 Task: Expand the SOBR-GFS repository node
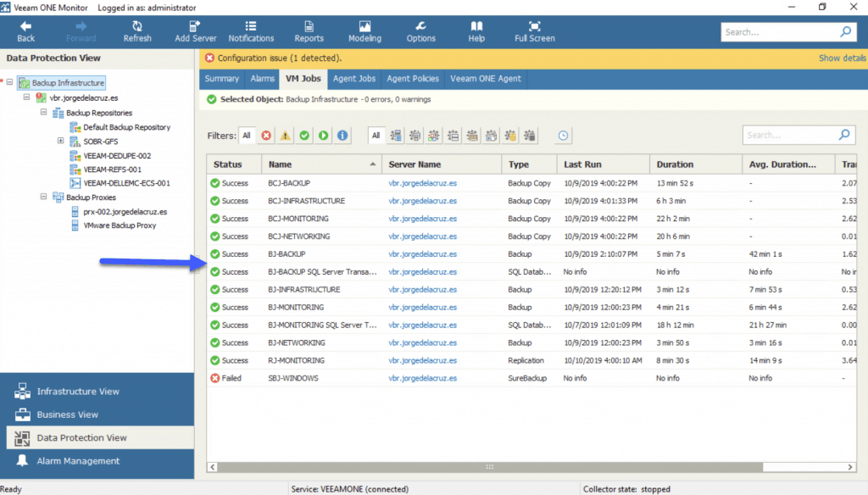pos(61,141)
